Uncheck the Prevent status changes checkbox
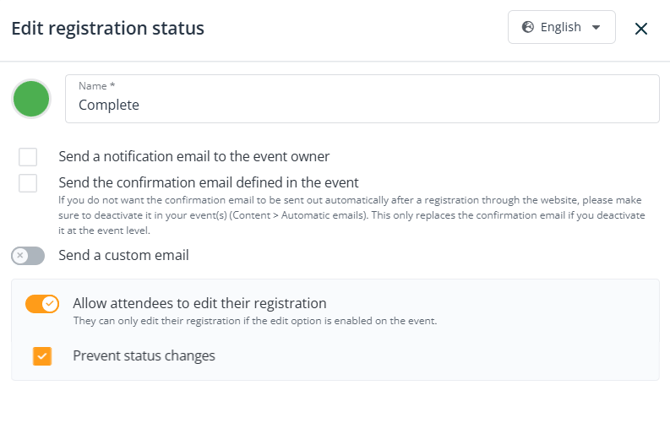The height and width of the screenshot is (423, 670). (x=42, y=356)
